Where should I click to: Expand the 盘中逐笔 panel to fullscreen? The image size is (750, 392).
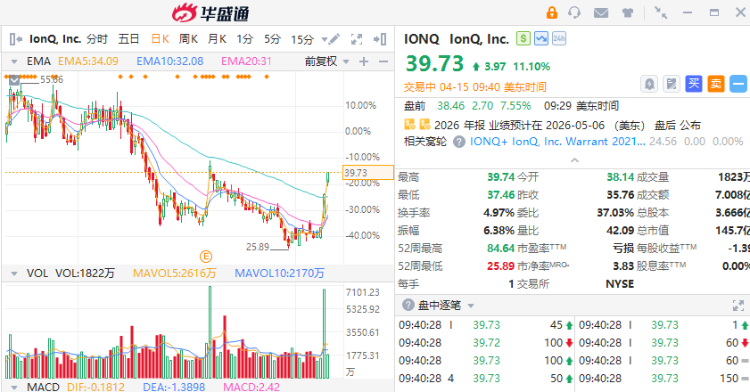[x=738, y=305]
